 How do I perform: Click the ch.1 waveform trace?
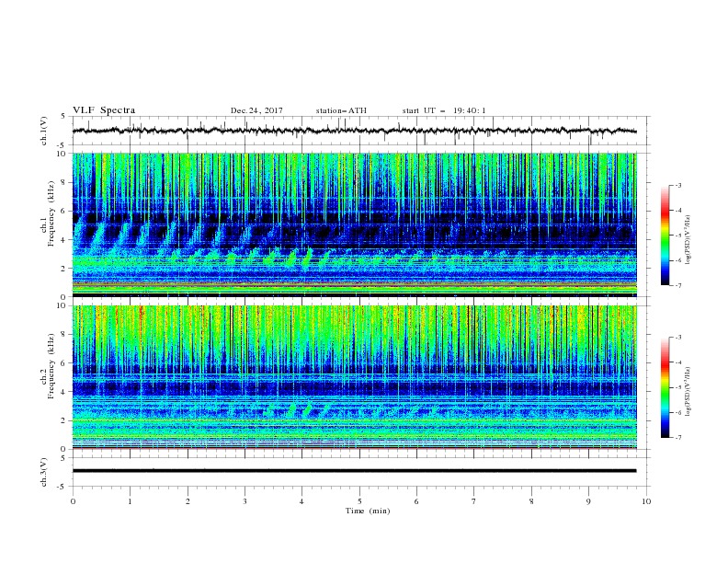click(354, 131)
